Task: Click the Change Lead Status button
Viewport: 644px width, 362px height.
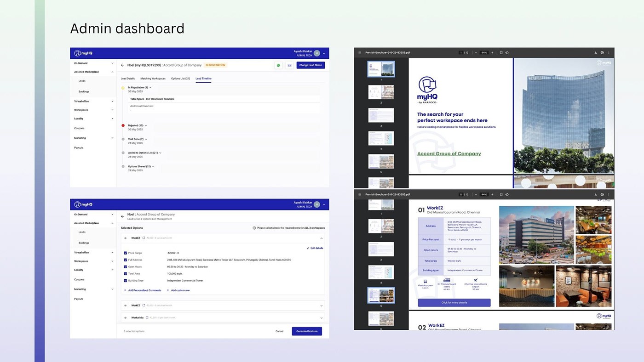Action: 310,65
